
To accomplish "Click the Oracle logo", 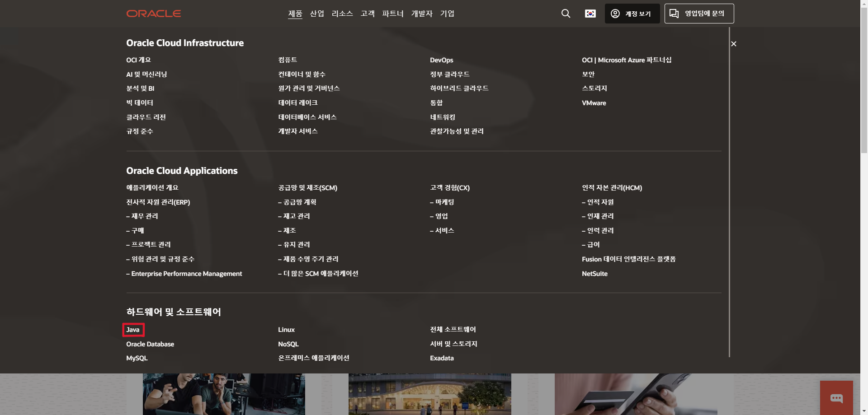I will click(x=154, y=14).
